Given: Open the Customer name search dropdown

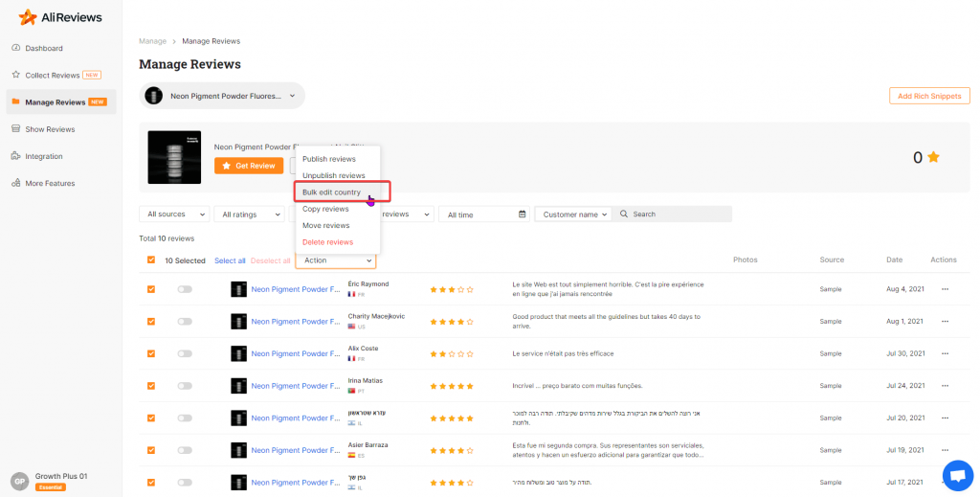Looking at the screenshot, I should coord(573,214).
